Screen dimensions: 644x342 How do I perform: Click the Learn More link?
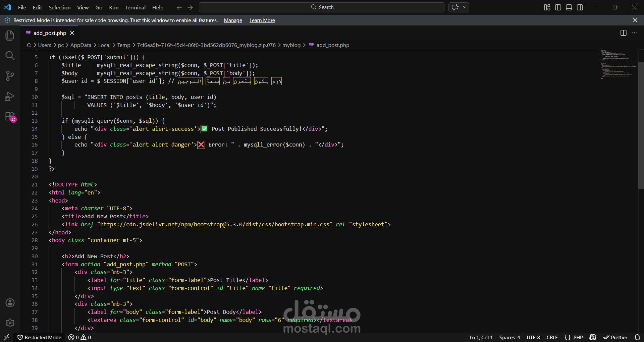[262, 20]
